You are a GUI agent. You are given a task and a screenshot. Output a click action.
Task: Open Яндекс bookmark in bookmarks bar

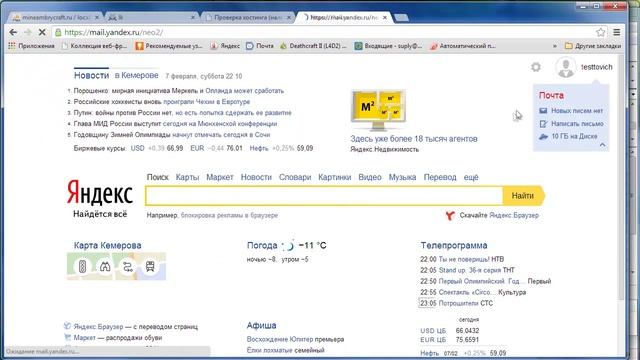coord(225,46)
